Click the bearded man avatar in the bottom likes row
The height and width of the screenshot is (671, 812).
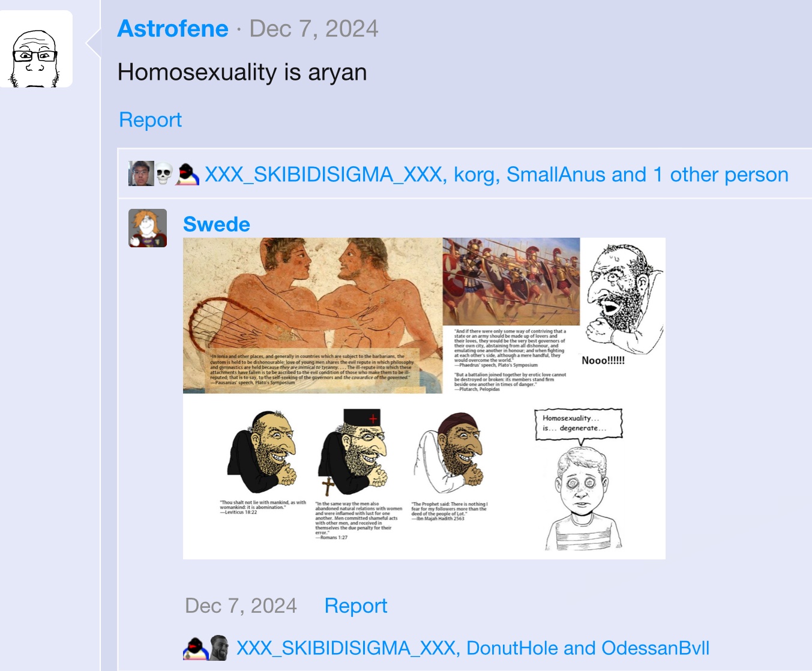pos(219,648)
